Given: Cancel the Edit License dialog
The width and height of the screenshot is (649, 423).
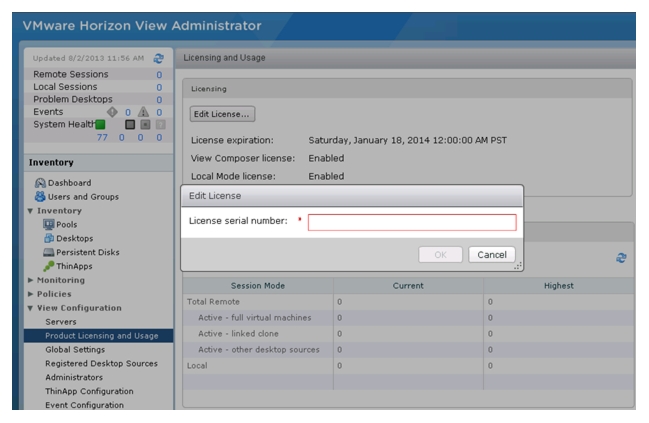Looking at the screenshot, I should pos(492,255).
